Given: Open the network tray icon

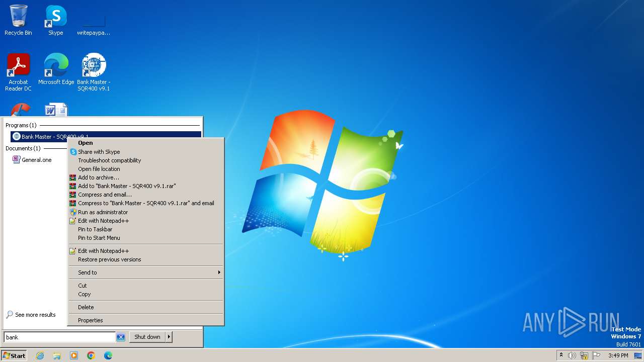Looking at the screenshot, I should (584, 355).
